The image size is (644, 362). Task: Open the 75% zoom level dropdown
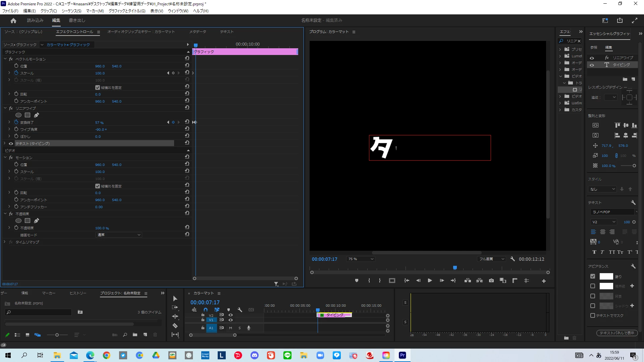tap(361, 259)
